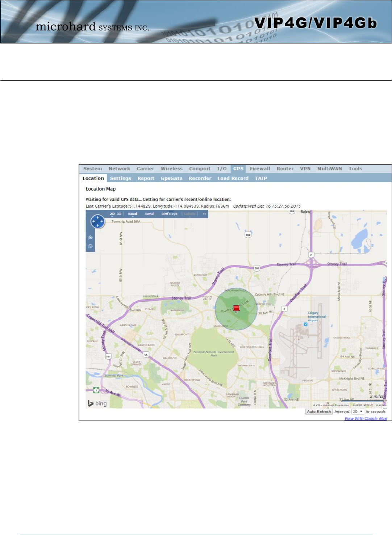Open the Carrier menu
Image resolution: width=392 pixels, height=535 pixels.
pyautogui.click(x=145, y=169)
